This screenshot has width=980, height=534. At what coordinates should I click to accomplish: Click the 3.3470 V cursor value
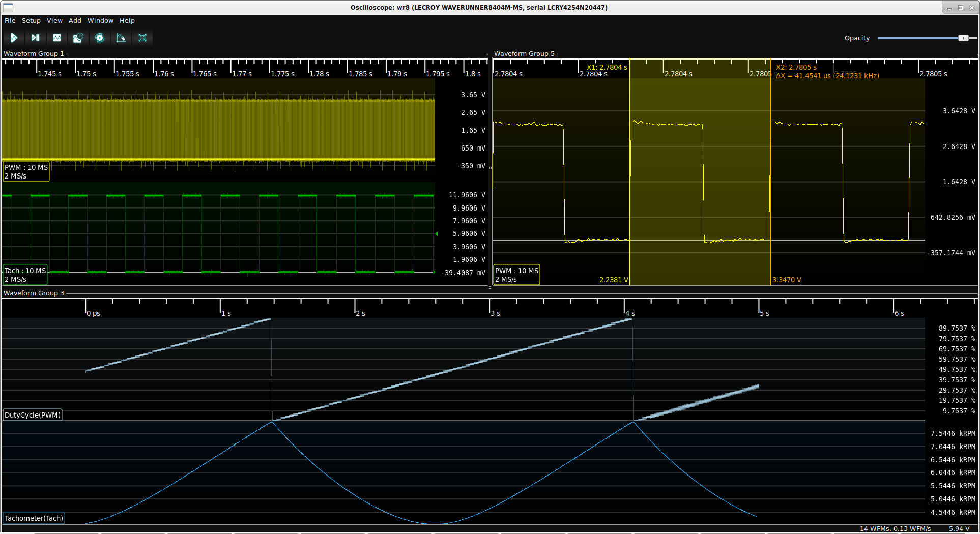[x=787, y=280]
